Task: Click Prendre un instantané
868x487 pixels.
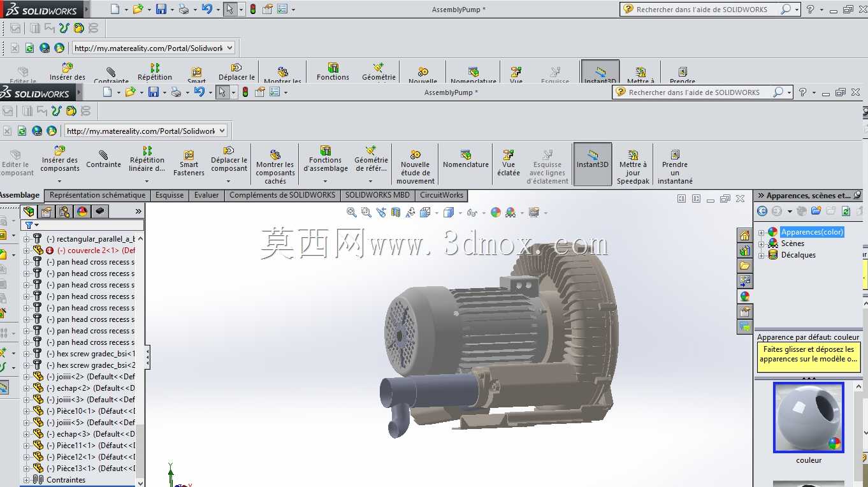Action: click(x=675, y=168)
